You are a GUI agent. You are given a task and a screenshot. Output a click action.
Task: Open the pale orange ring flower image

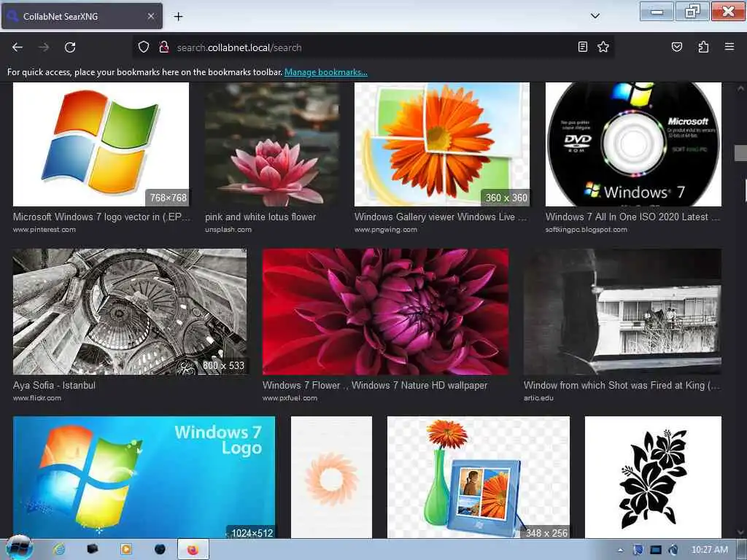(331, 478)
